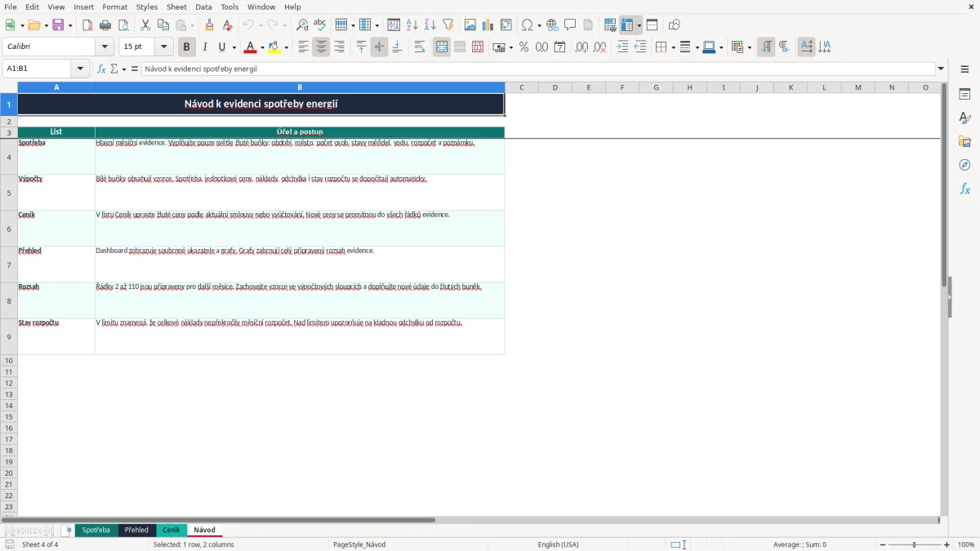Viewport: 980px width, 551px height.
Task: Apply the yellow background color swatch
Action: click(x=274, y=47)
